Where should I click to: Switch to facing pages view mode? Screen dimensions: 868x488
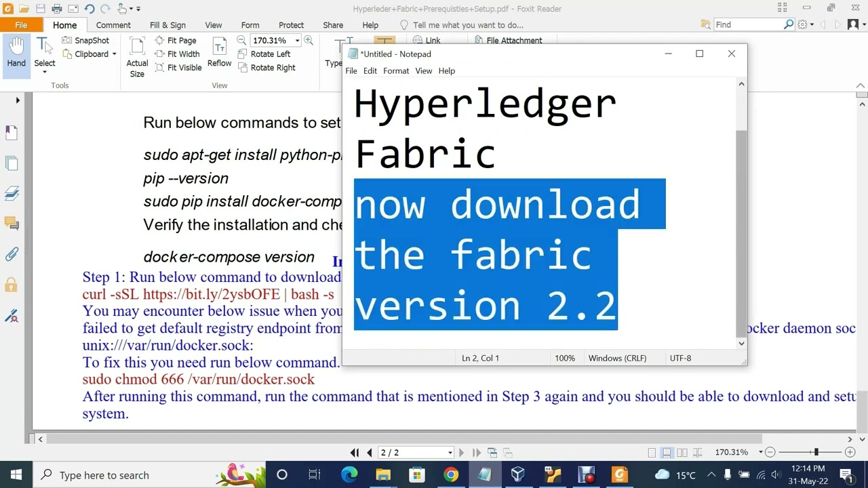click(x=682, y=452)
